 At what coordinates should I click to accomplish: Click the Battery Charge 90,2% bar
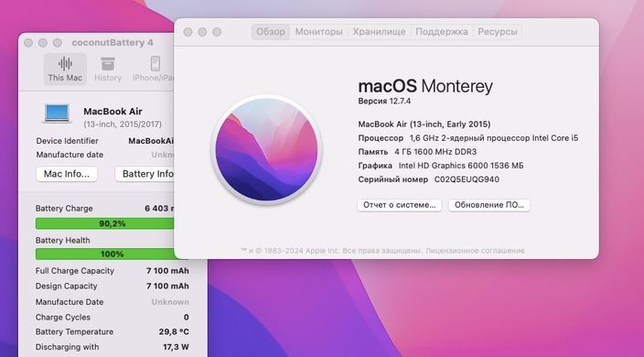tap(104, 223)
